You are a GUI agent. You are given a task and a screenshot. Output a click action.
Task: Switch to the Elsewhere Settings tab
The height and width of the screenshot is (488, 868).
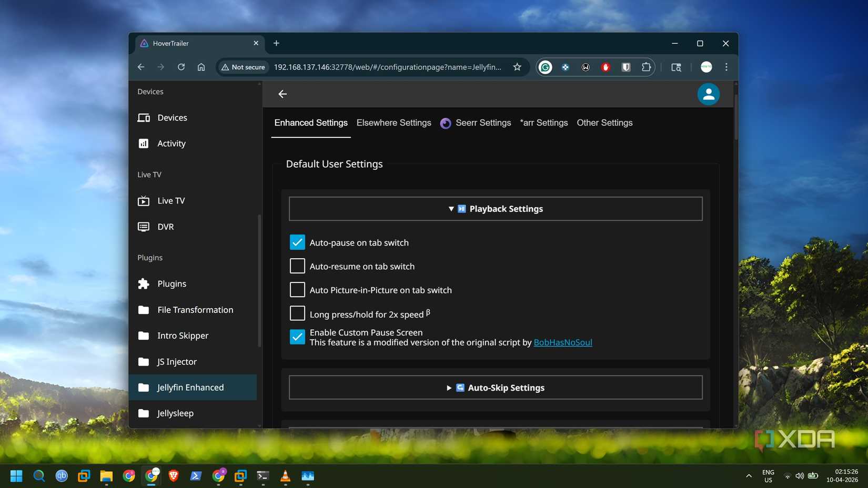[x=393, y=123]
